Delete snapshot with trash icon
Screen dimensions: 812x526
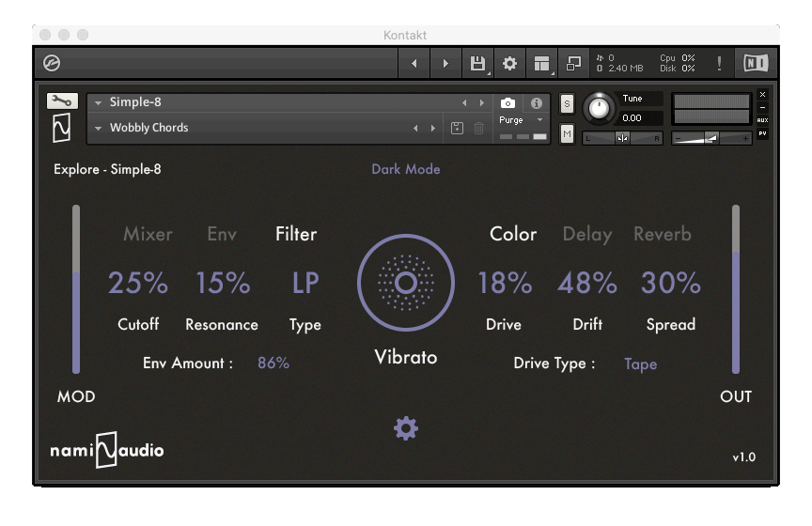click(478, 128)
